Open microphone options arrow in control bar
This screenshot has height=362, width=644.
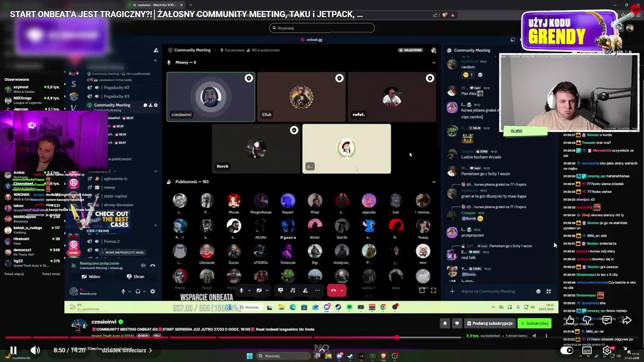pyautogui.click(x=249, y=290)
